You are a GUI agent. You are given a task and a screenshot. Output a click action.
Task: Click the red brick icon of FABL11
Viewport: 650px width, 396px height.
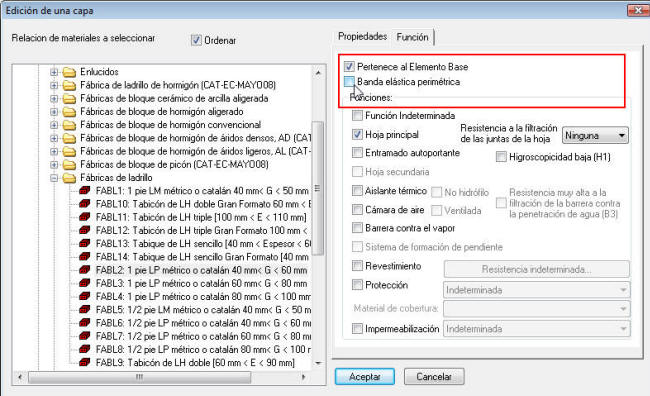[x=85, y=217]
